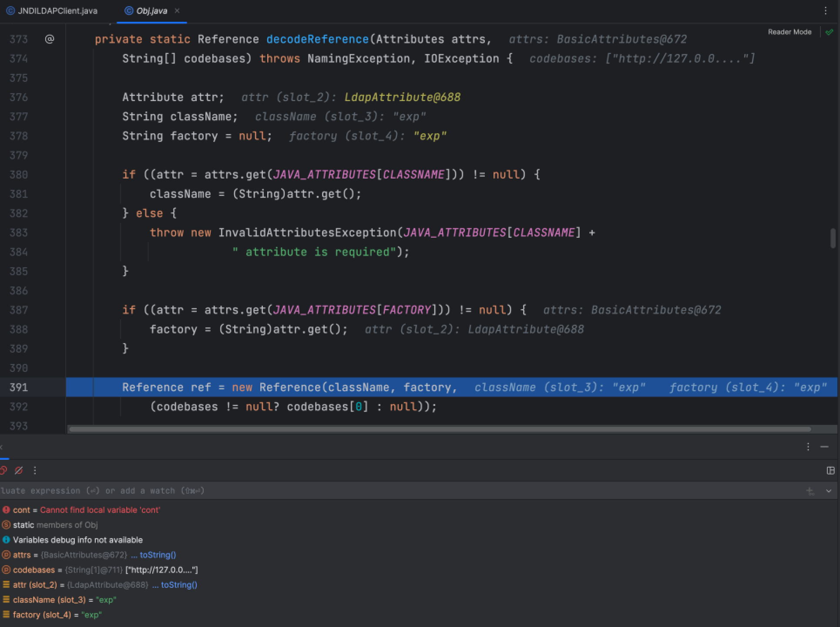Open debugger layout settings icon

pos(830,470)
